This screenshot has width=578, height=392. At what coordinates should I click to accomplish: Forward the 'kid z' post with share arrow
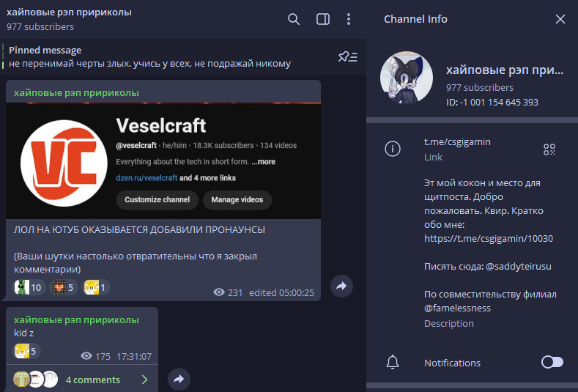(179, 379)
